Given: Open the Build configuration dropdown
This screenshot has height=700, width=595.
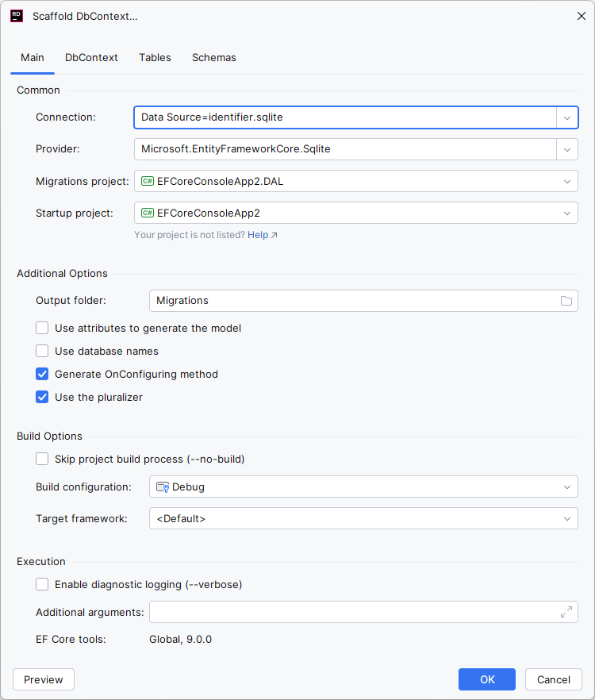Looking at the screenshot, I should point(567,487).
